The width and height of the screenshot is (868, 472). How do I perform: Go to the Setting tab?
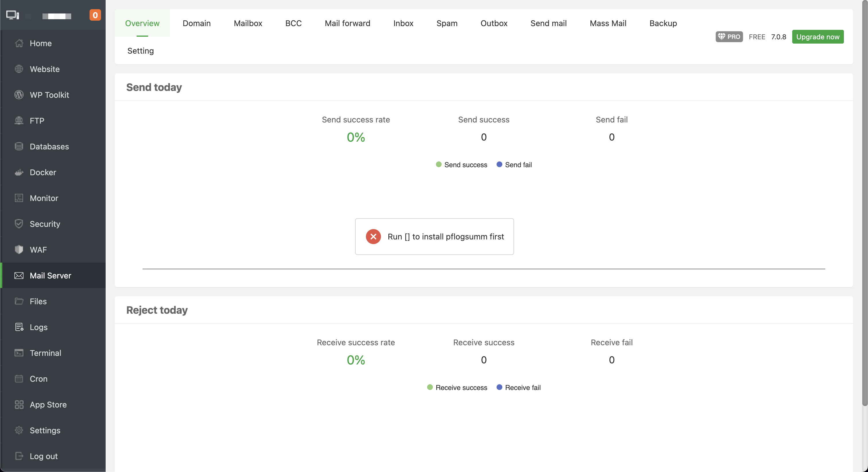click(141, 51)
